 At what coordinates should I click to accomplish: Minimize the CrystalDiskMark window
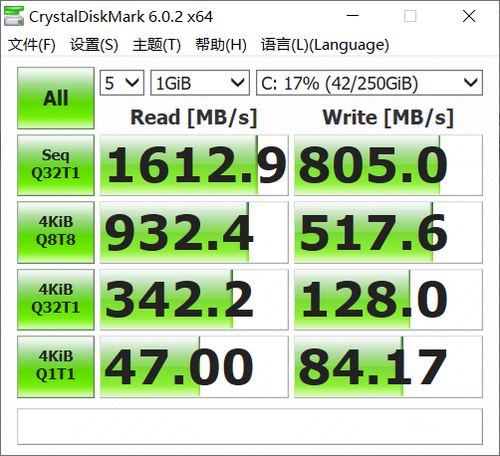tap(352, 16)
